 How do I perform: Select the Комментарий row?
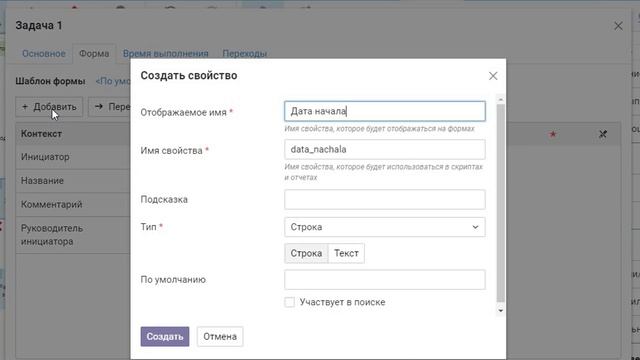pos(73,204)
